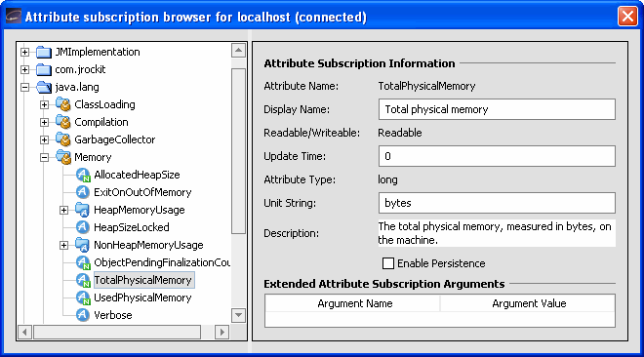
Task: Select the NonHeapMemoryUsage attribute
Action: [148, 245]
